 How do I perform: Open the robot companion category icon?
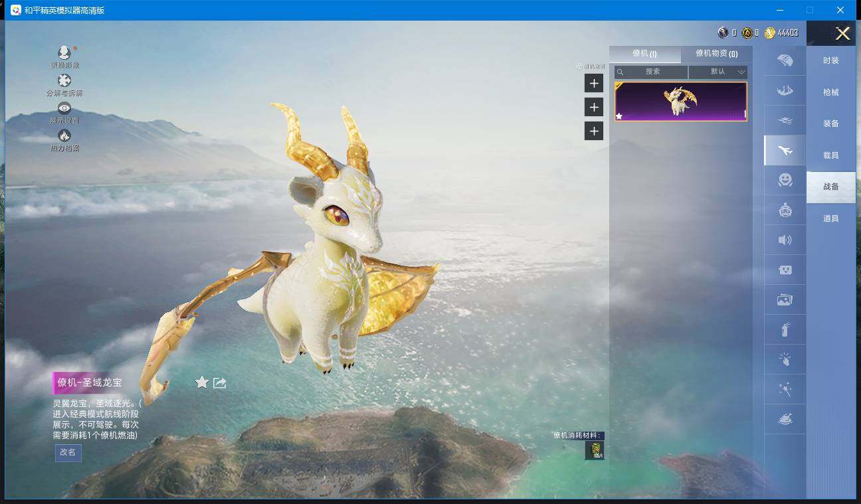[785, 210]
